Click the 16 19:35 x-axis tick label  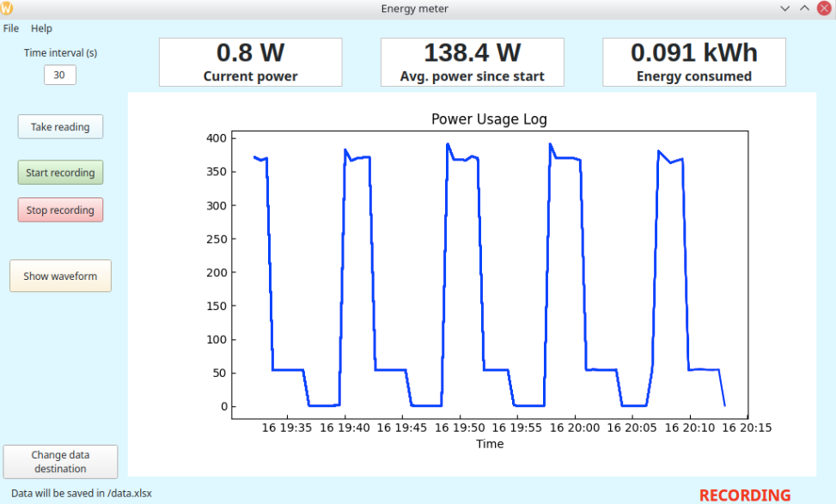tap(287, 428)
